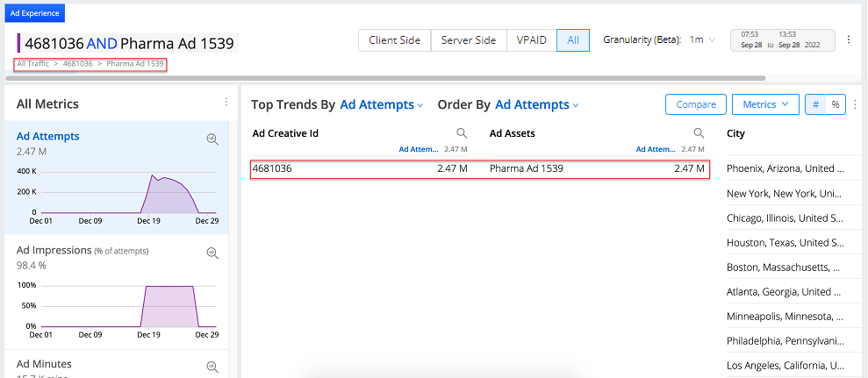
Task: Switch values to percent (%) display
Action: point(835,104)
